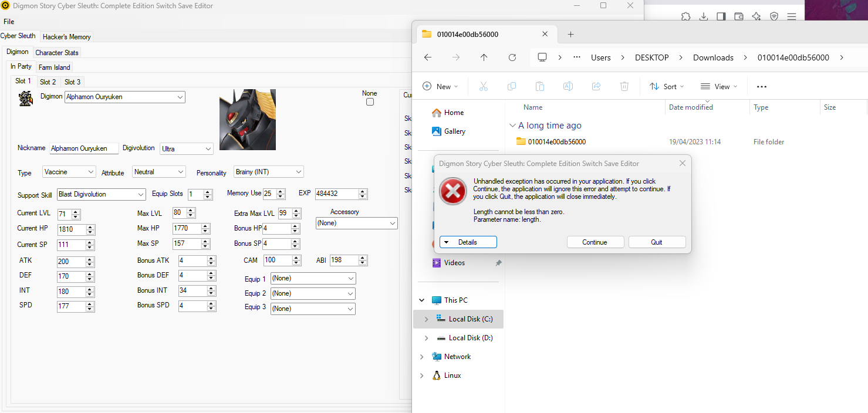868x413 pixels.
Task: Open the File menu
Action: tap(9, 22)
